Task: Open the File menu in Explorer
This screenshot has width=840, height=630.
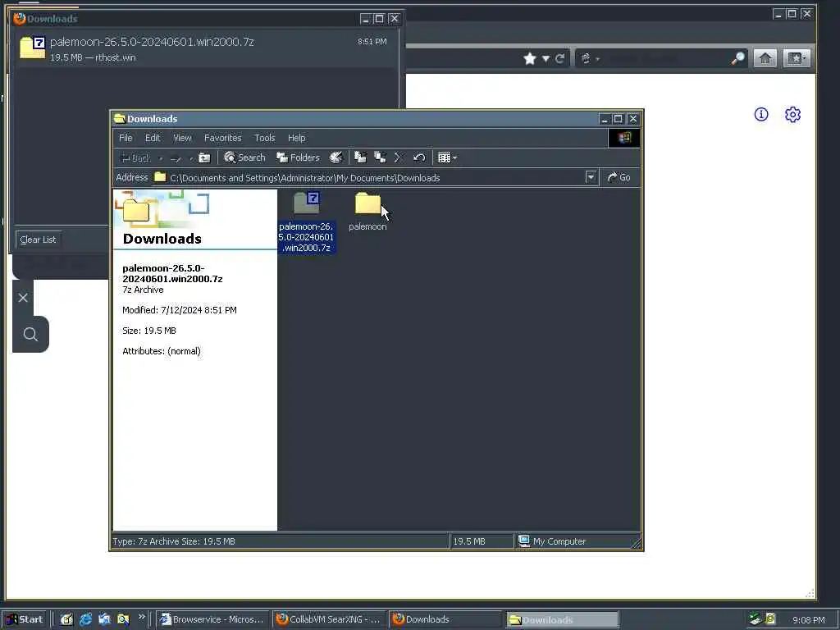Action: coord(126,138)
